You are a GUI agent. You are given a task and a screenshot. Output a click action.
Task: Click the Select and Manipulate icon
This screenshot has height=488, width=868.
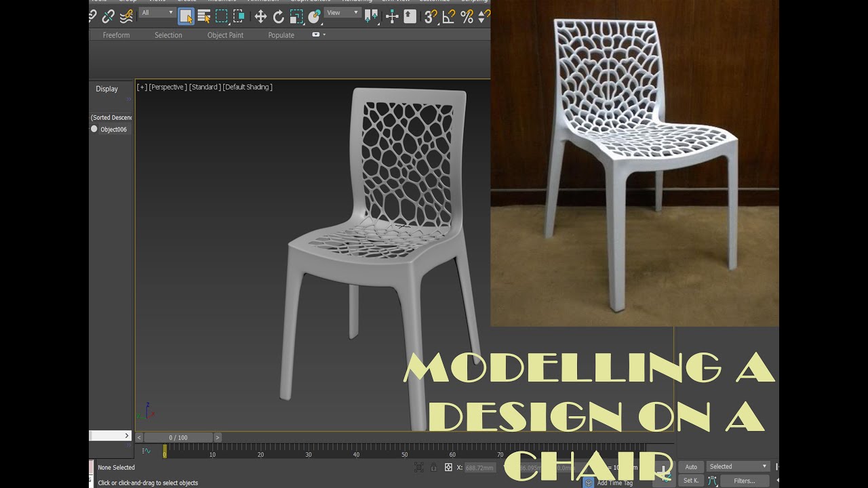[x=392, y=17]
